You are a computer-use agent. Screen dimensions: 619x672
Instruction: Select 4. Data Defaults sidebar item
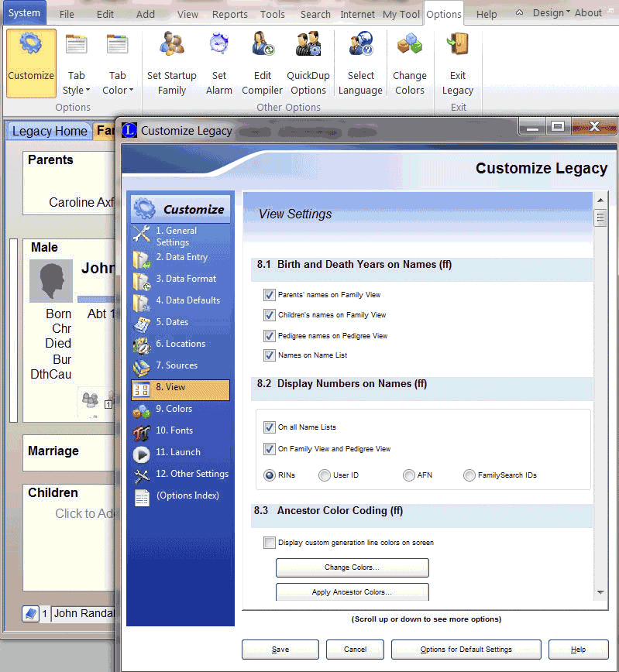coord(181,301)
